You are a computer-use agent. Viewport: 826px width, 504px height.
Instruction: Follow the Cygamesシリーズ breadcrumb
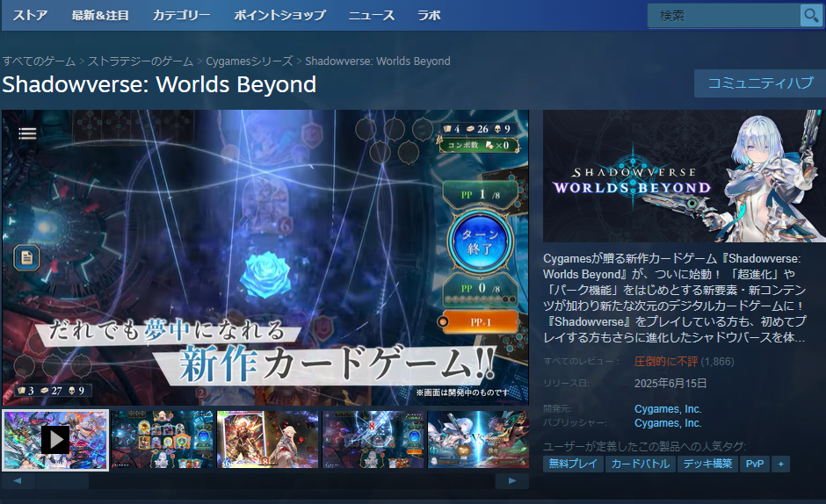(250, 61)
